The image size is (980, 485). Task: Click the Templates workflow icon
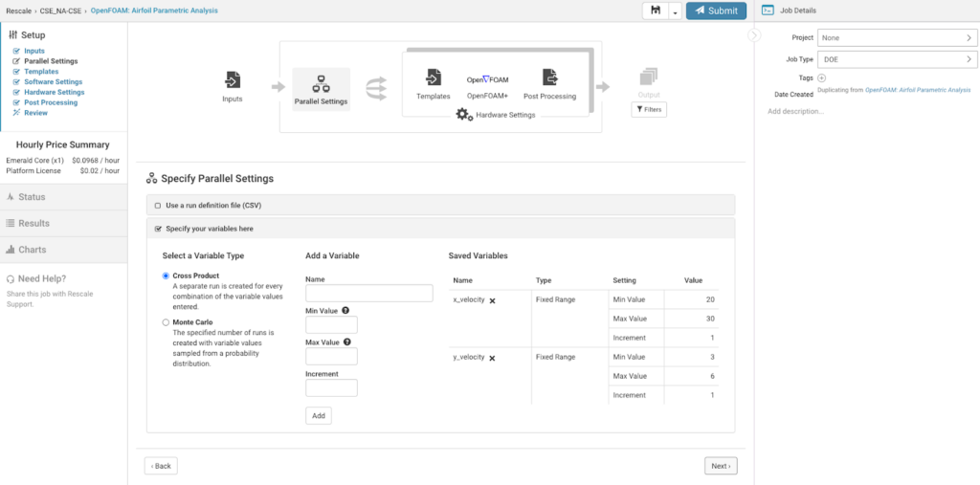point(434,77)
